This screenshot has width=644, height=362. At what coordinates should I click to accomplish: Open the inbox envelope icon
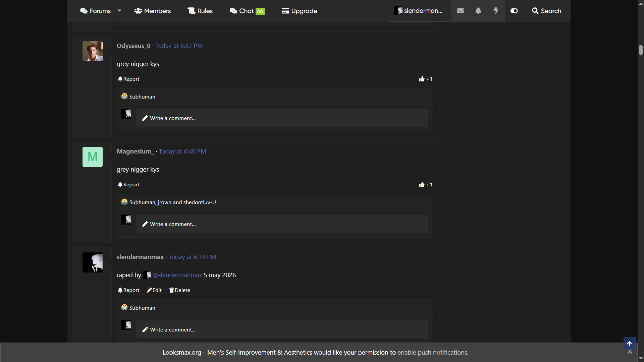pos(460,11)
